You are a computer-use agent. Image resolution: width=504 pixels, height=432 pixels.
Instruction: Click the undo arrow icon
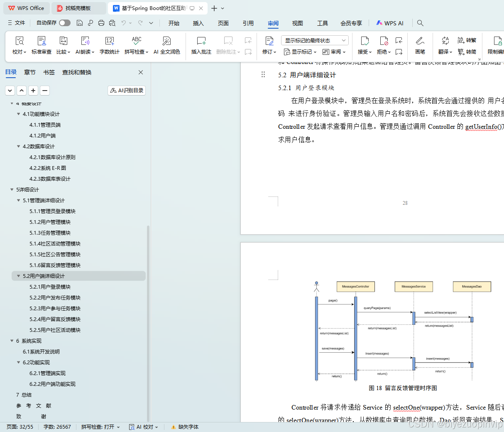pos(124,23)
